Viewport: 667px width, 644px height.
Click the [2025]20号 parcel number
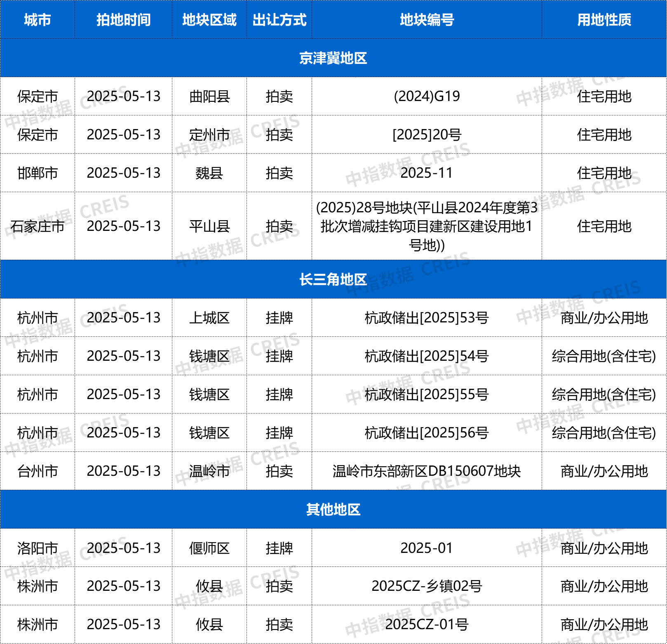(x=427, y=135)
